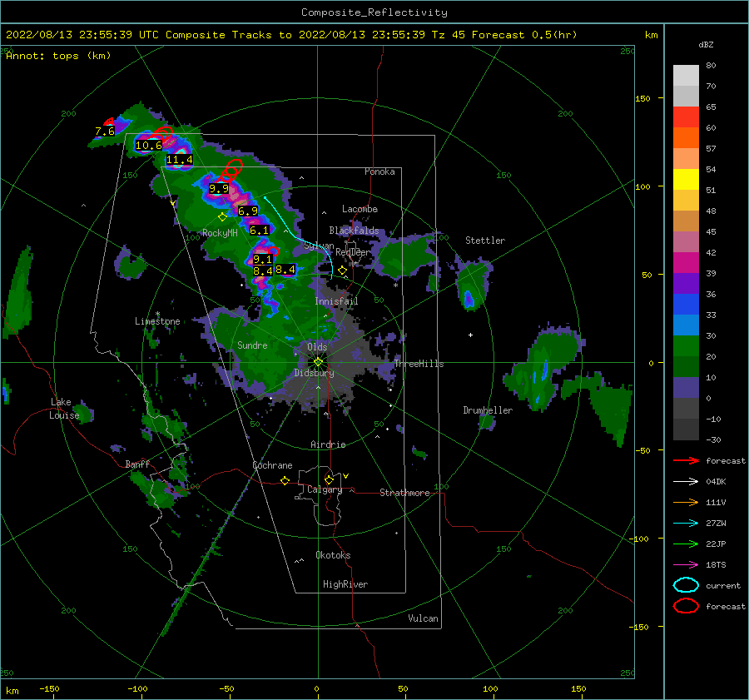Select the red 65–60 dBZ color swatch

pyautogui.click(x=686, y=117)
